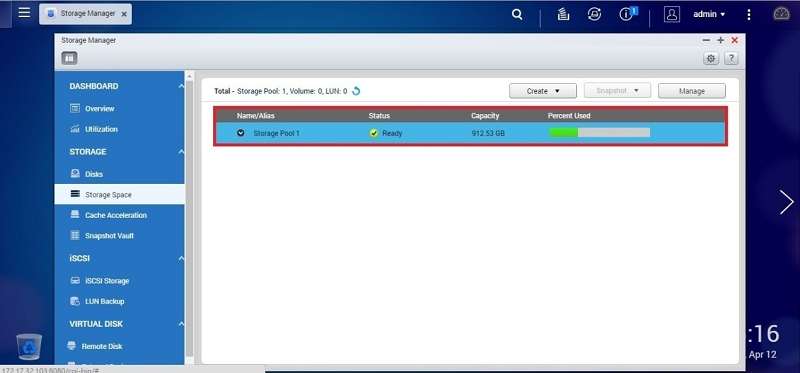Select the Storage Pool 1 name
This screenshot has width=800, height=373.
pyautogui.click(x=276, y=133)
